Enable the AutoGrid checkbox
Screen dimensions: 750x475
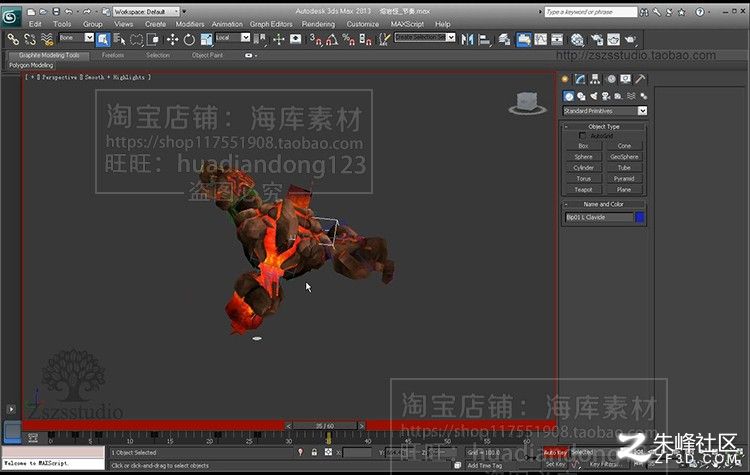[x=582, y=136]
